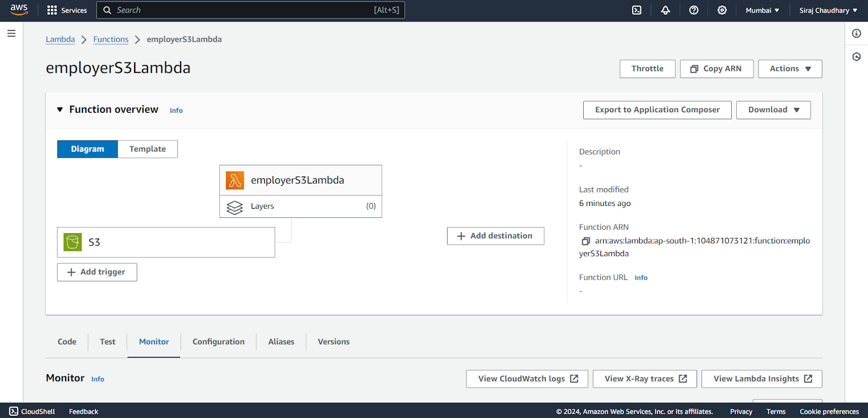The image size is (868, 418).
Task: Open the Download dropdown
Action: (774, 110)
